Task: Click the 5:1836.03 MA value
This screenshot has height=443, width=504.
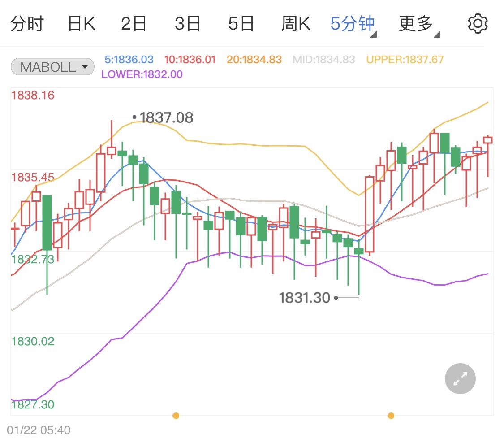Action: pyautogui.click(x=129, y=60)
